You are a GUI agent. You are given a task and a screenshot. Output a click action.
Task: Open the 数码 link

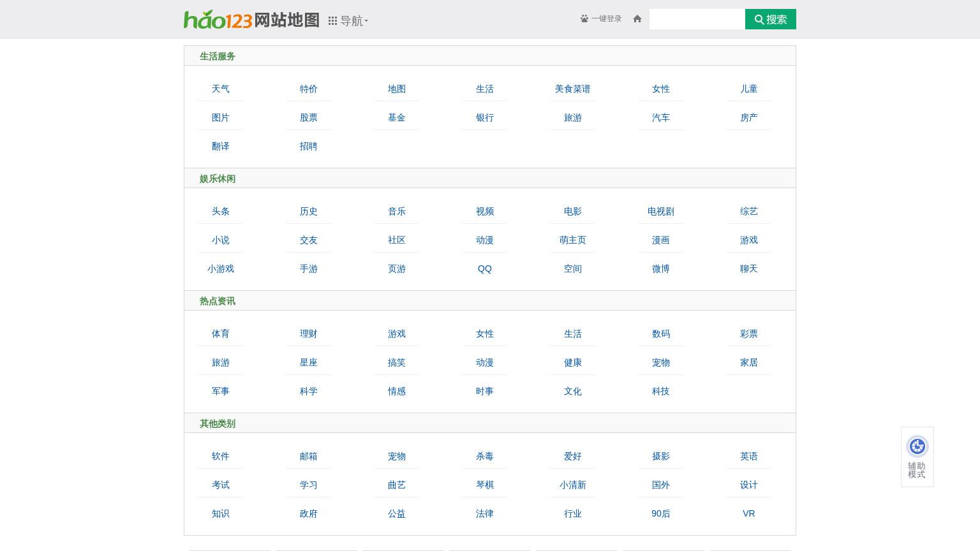[x=661, y=334]
